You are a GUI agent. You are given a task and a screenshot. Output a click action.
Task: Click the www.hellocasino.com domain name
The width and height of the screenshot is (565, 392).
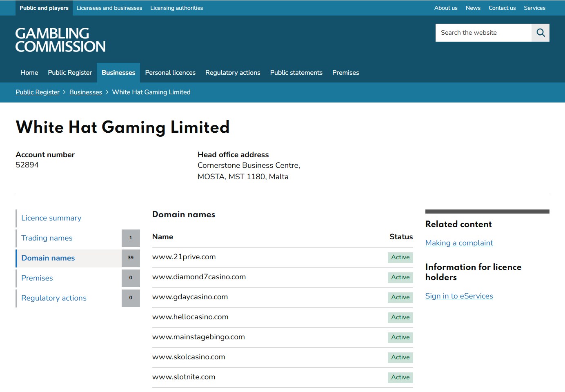(x=190, y=317)
